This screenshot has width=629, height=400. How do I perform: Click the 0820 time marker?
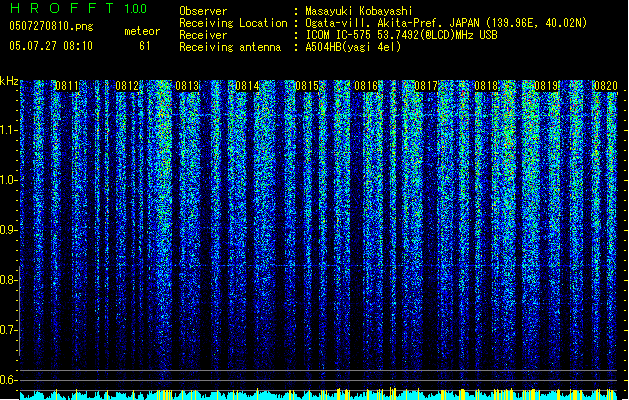pos(606,86)
